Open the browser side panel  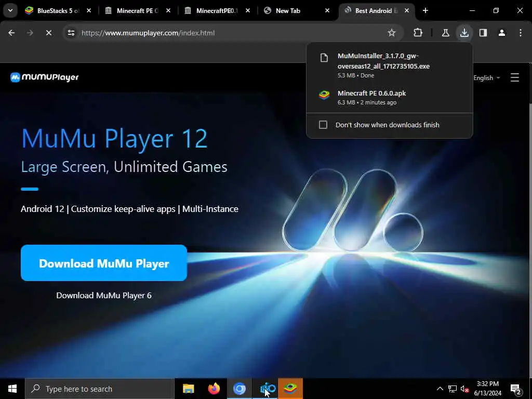[483, 33]
